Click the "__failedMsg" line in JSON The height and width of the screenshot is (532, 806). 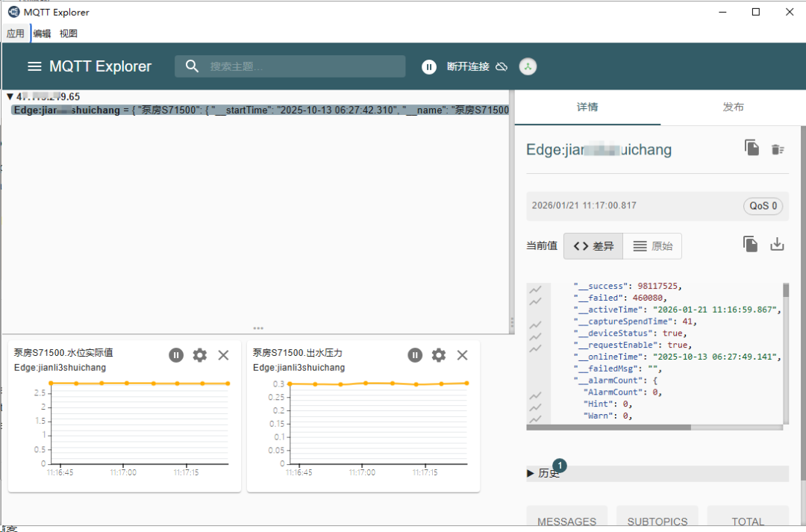(x=618, y=369)
